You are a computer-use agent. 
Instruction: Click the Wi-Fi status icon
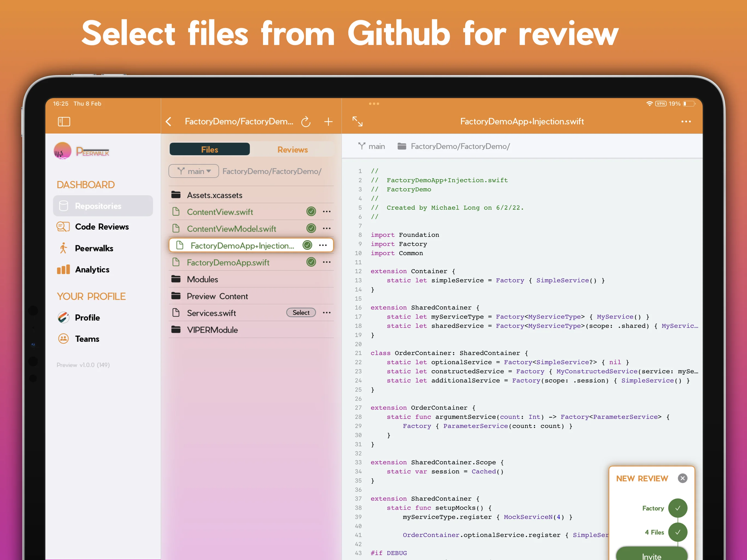[x=649, y=104]
